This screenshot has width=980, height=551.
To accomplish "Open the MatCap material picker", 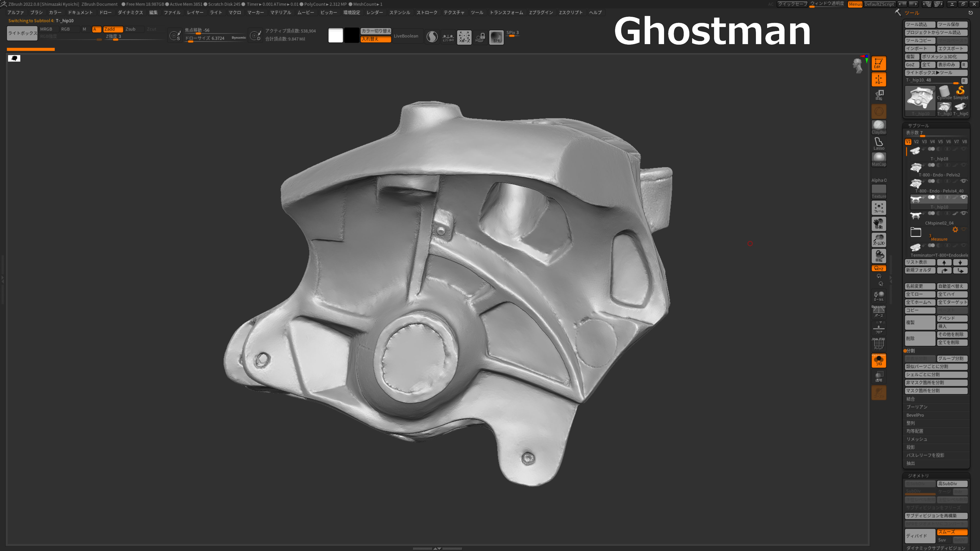I will (x=878, y=159).
